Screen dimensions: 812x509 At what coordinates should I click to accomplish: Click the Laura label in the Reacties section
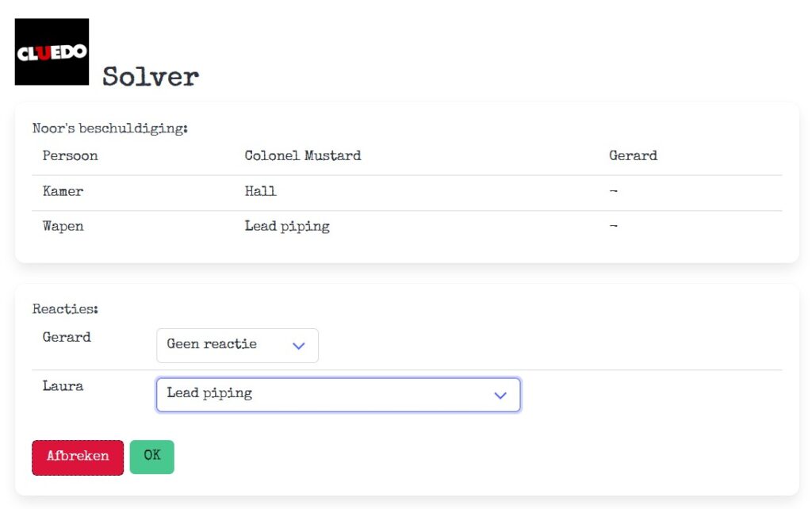coord(63,386)
